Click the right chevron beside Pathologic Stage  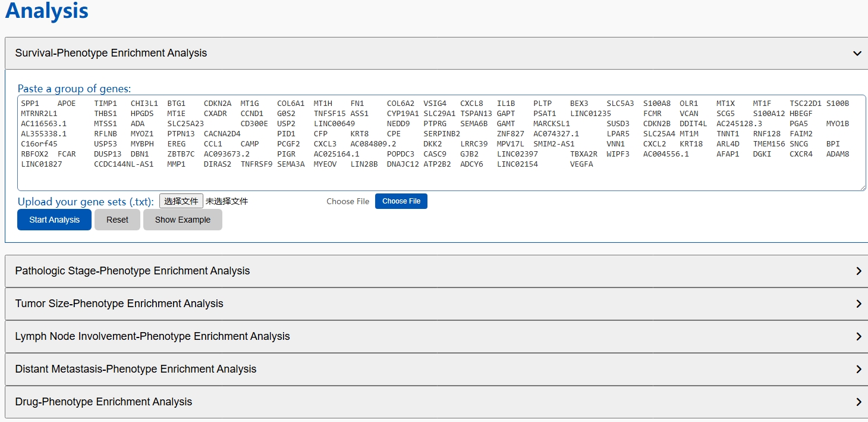click(x=858, y=271)
